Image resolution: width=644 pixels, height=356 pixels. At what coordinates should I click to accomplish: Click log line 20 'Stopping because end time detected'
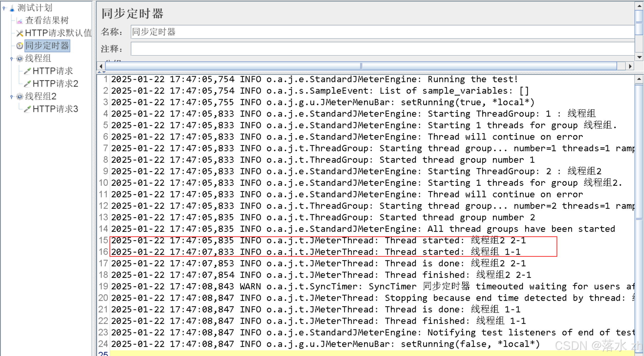373,298
